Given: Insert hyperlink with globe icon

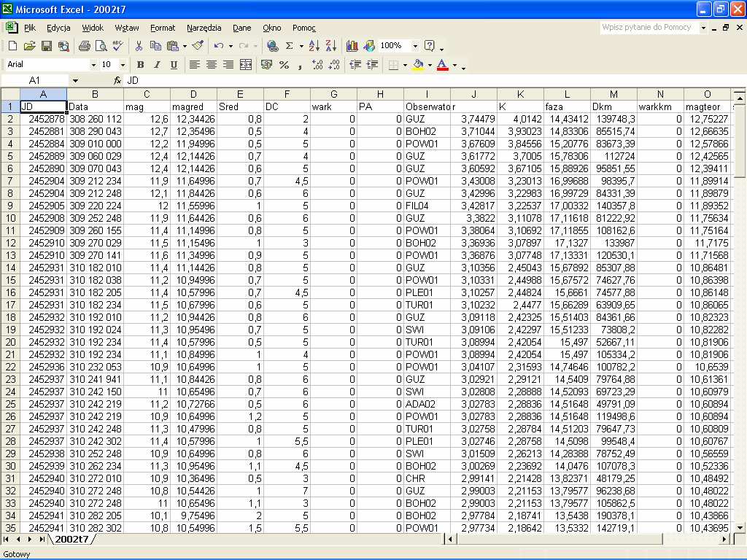Looking at the screenshot, I should pos(273,46).
